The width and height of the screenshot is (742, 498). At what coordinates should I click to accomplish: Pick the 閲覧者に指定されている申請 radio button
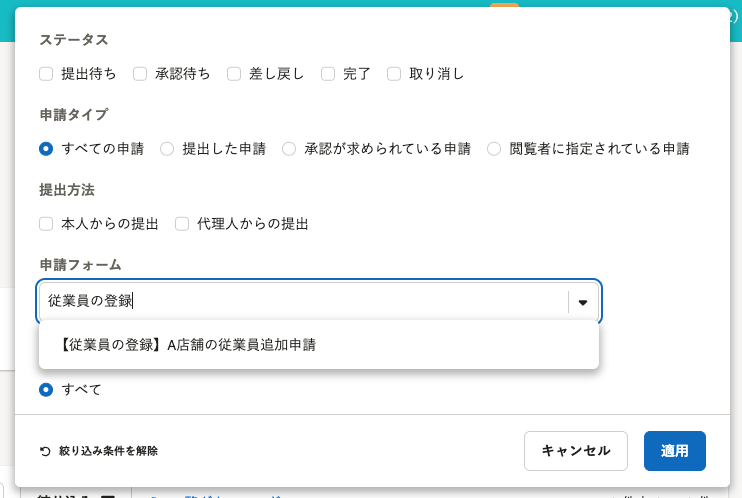point(494,149)
